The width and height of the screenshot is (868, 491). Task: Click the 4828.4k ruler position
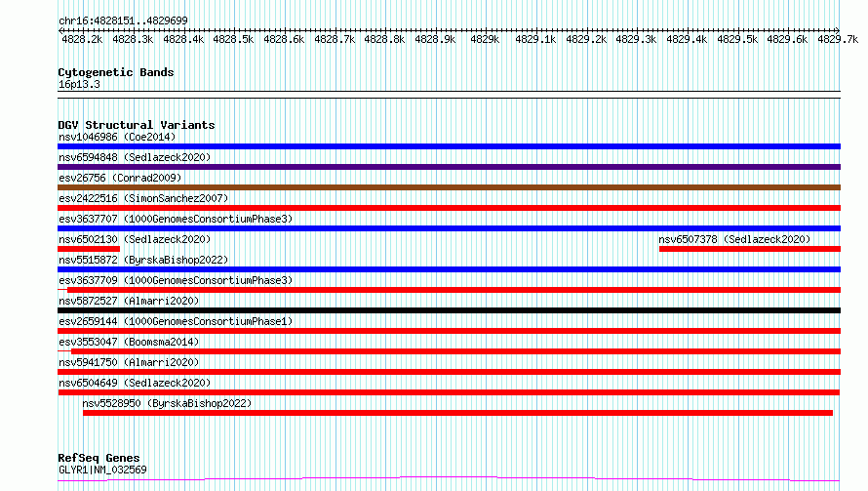[183, 39]
